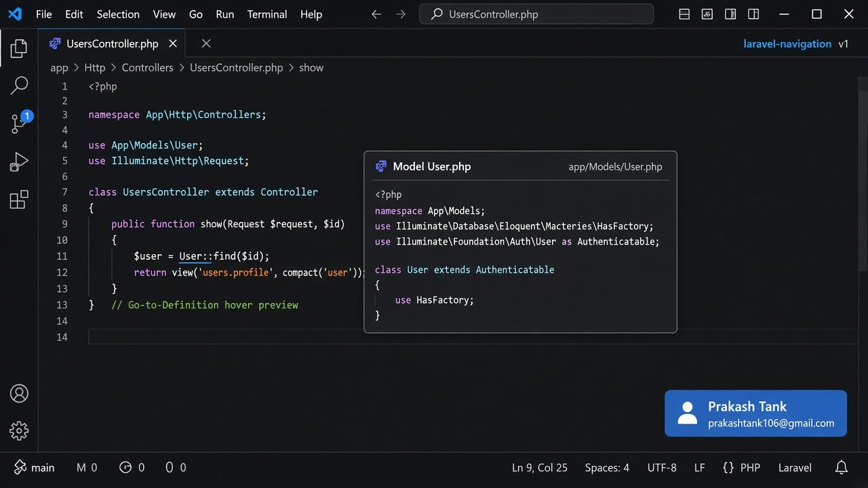The image size is (868, 488).
Task: Open the Accounts menu icon
Action: (x=19, y=393)
